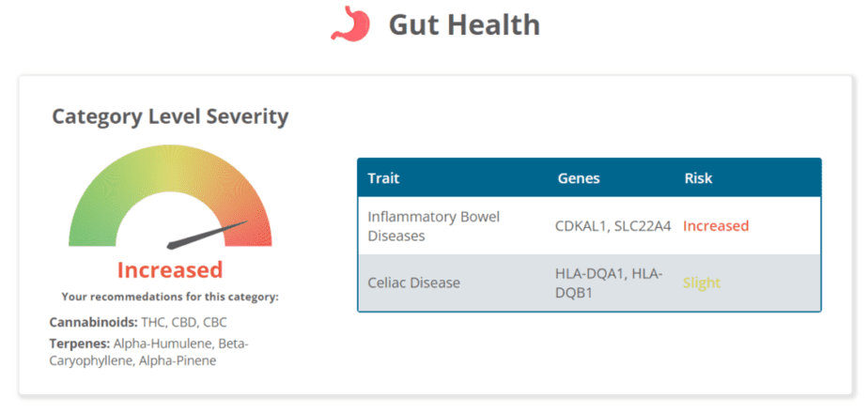Screen dimensions: 868x412
Task: Click the red Increased risk value in the table
Action: click(716, 225)
